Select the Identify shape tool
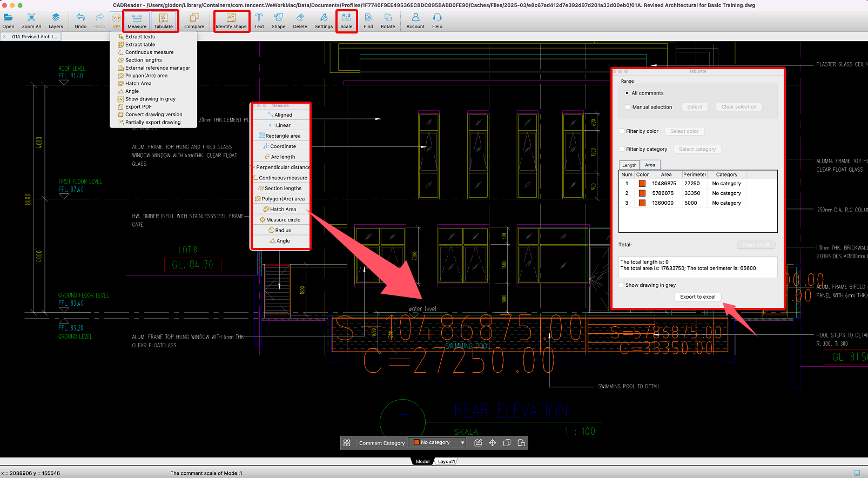Image resolution: width=868 pixels, height=478 pixels. click(x=231, y=21)
